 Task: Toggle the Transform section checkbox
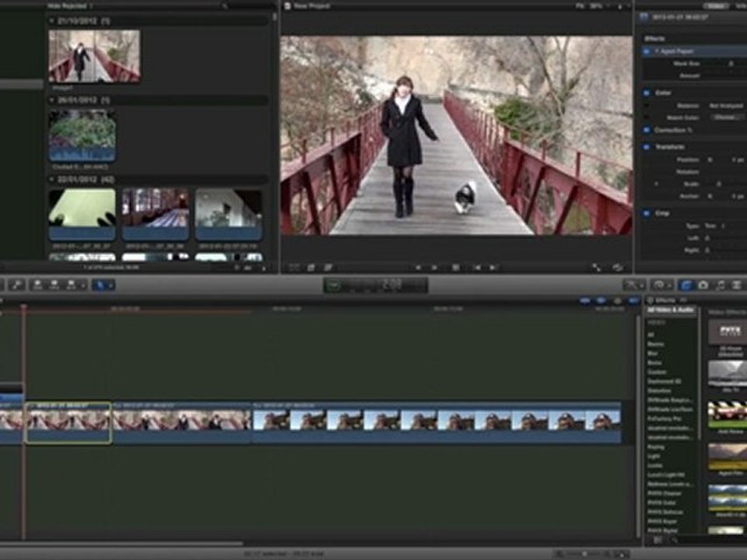click(647, 146)
